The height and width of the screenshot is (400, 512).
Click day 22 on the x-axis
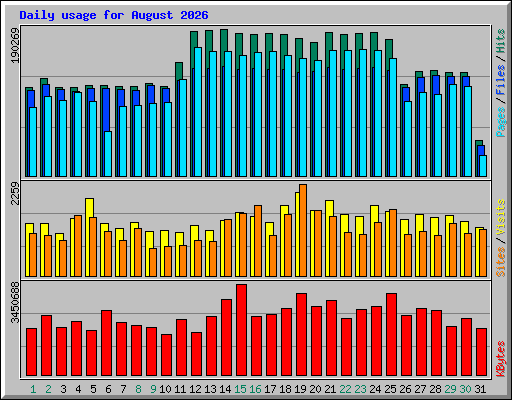click(x=345, y=389)
